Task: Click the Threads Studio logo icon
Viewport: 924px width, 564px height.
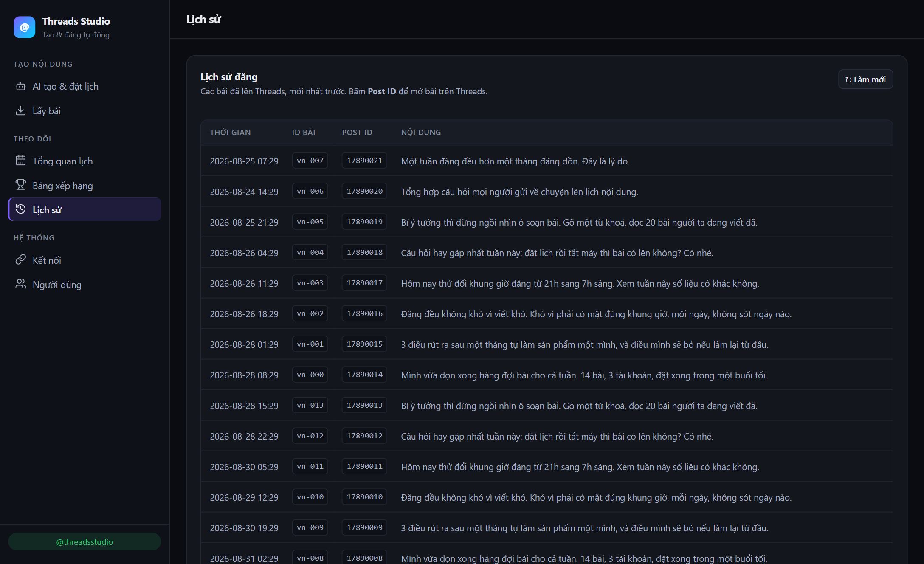Action: pyautogui.click(x=24, y=28)
